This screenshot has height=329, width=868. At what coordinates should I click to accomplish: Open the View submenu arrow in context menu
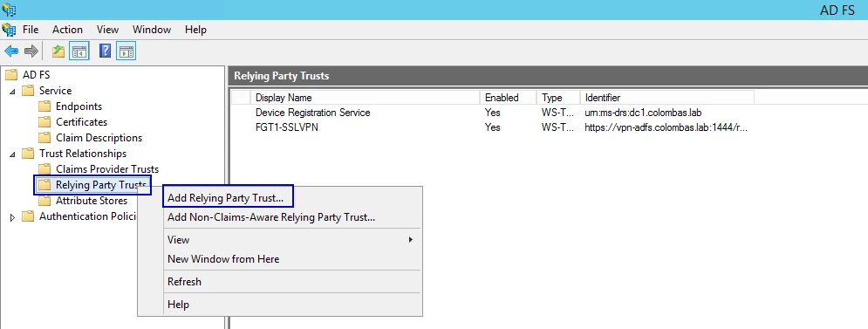pyautogui.click(x=410, y=240)
